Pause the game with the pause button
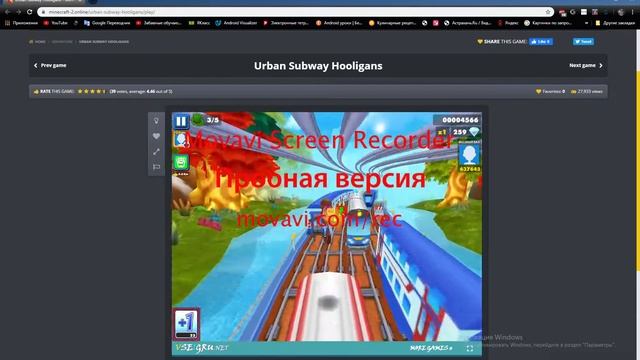 click(181, 121)
